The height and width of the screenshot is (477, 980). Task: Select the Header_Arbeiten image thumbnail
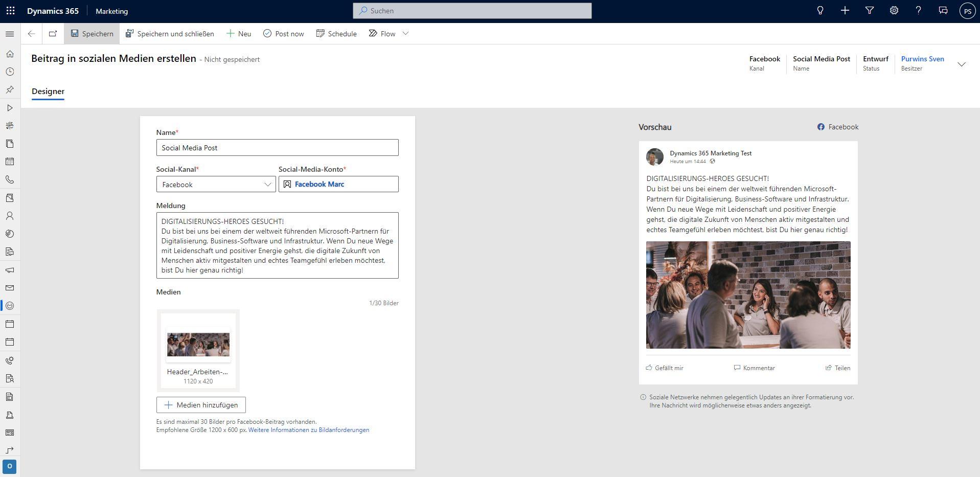tap(198, 345)
